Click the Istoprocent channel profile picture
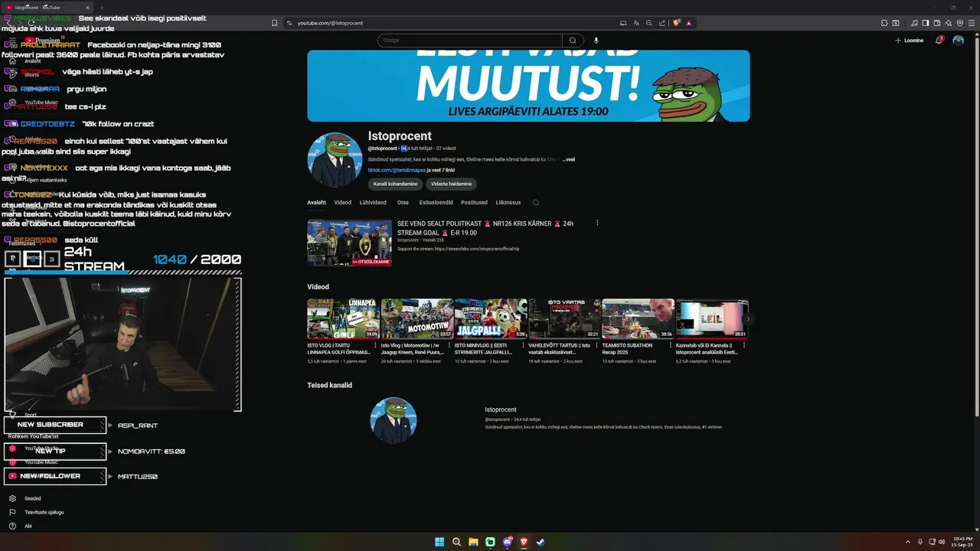The image size is (980, 551). [335, 160]
